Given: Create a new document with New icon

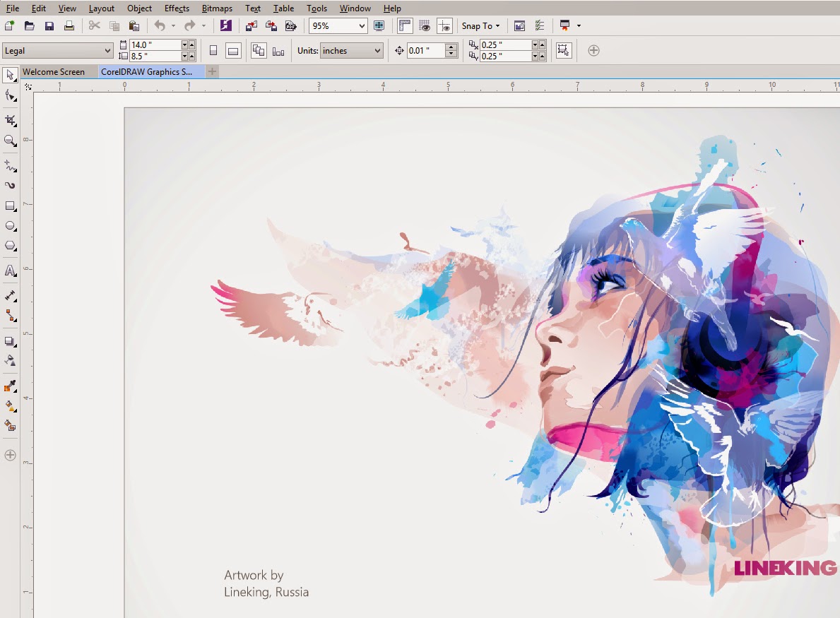Looking at the screenshot, I should [x=10, y=25].
